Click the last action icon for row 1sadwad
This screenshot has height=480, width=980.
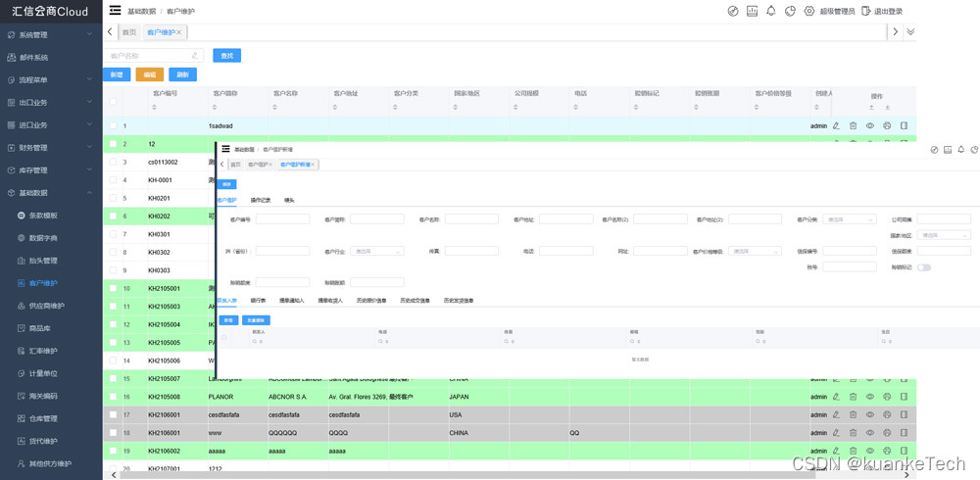(x=904, y=125)
